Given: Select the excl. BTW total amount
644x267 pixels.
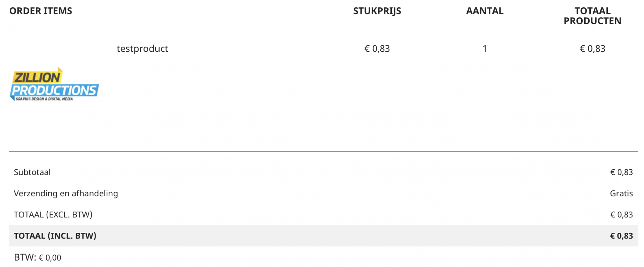Looking at the screenshot, I should pos(621,215).
